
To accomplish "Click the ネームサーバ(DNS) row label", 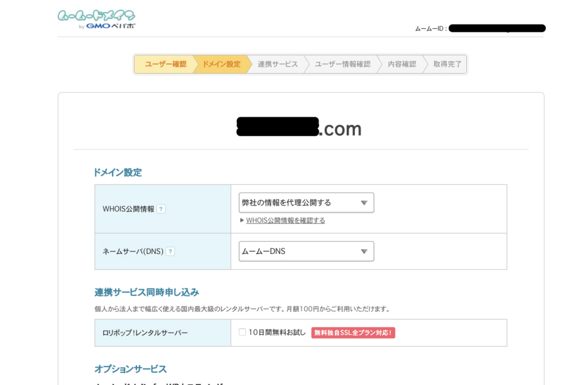I will coord(133,252).
